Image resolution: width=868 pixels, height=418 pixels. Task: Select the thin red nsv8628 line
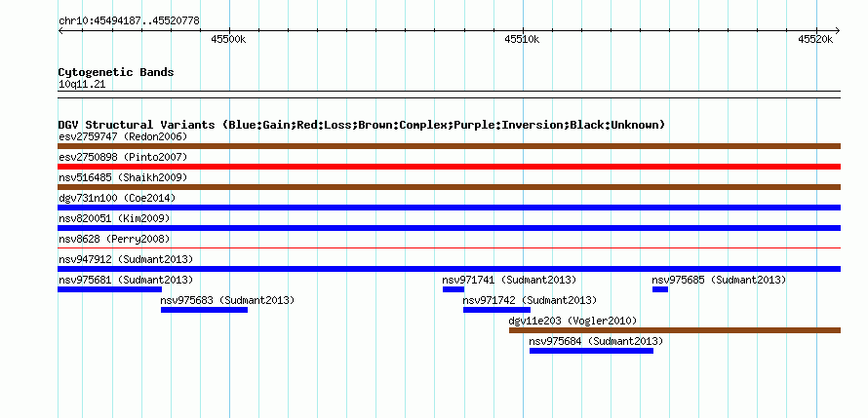tap(449, 248)
